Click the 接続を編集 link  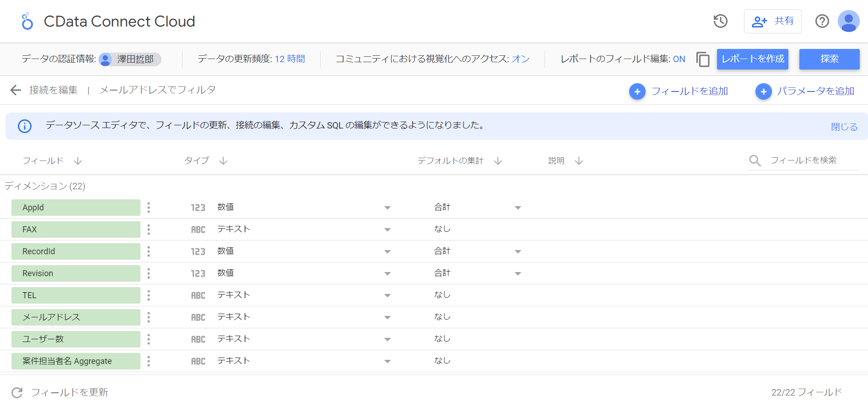(x=54, y=90)
